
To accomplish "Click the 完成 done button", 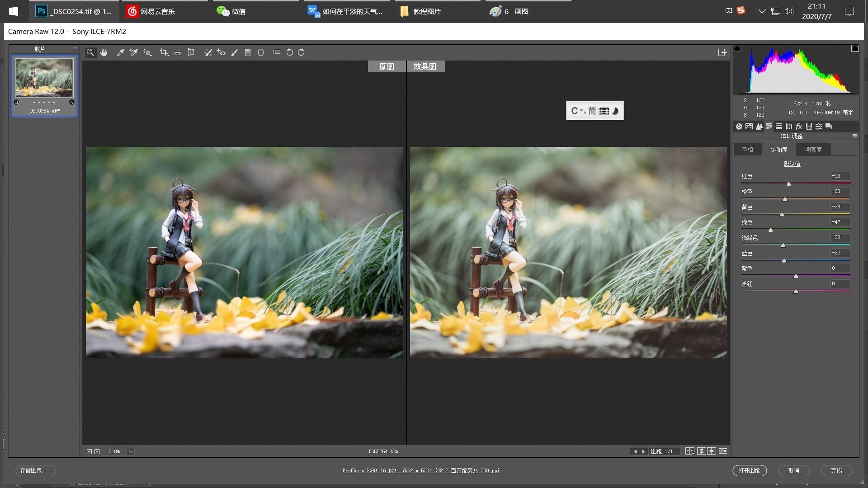I will click(836, 470).
